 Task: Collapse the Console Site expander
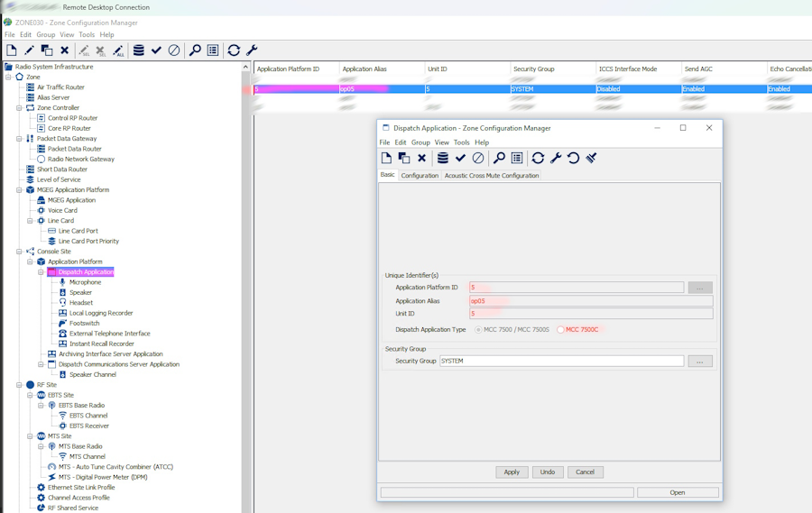click(19, 252)
